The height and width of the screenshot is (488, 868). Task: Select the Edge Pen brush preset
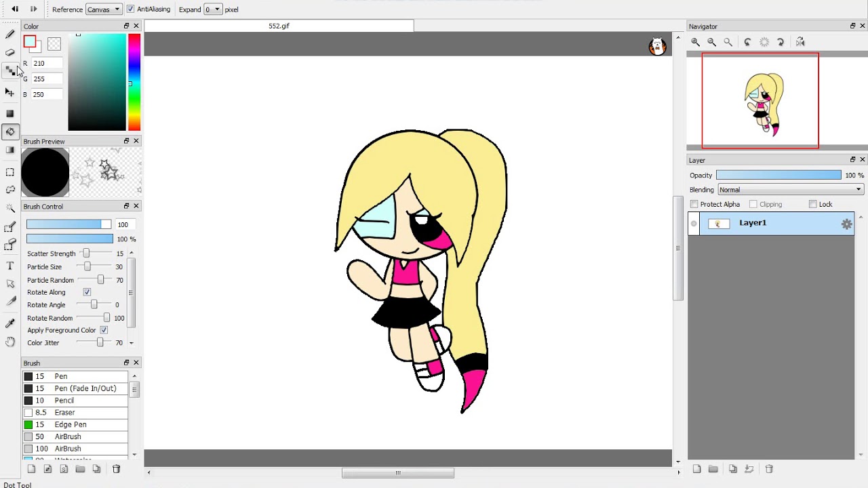click(75, 424)
